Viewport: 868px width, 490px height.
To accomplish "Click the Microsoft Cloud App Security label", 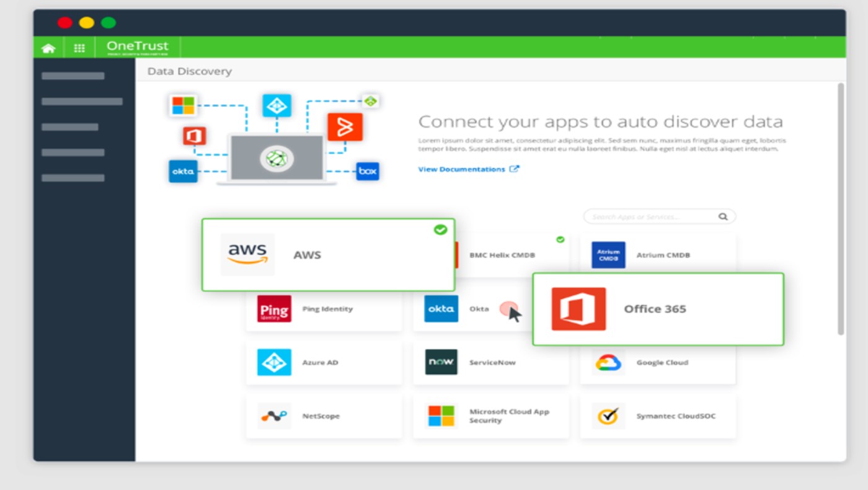I will (x=508, y=416).
